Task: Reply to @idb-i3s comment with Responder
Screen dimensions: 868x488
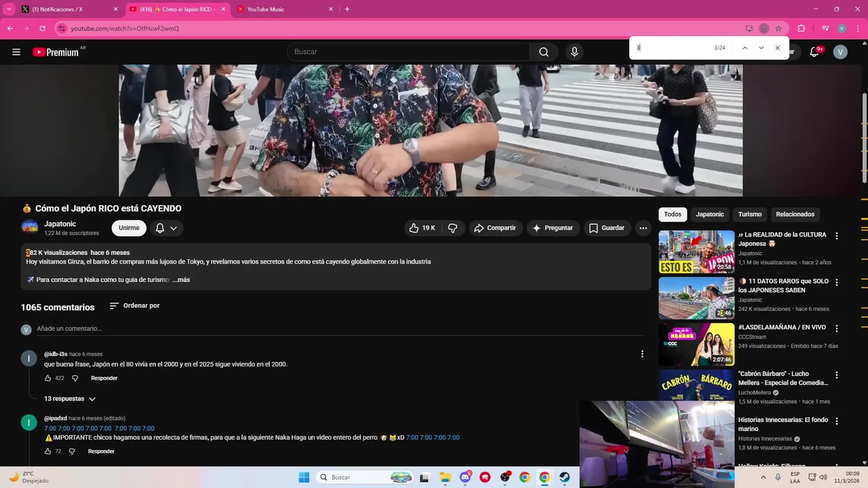Action: tap(104, 378)
